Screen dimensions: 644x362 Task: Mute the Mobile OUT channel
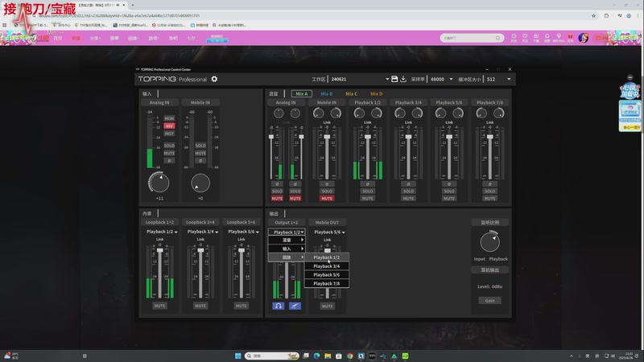tap(328, 306)
